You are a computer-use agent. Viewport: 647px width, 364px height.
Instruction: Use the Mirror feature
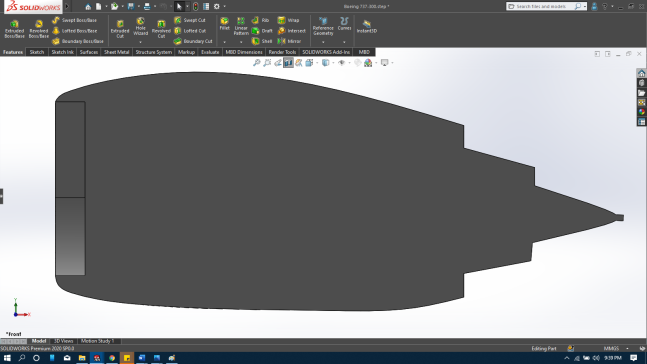click(x=289, y=41)
